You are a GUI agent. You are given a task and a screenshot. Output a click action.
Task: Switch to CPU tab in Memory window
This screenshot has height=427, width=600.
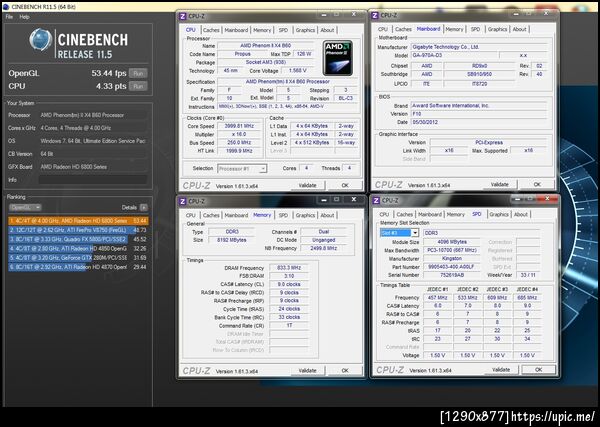(x=191, y=215)
